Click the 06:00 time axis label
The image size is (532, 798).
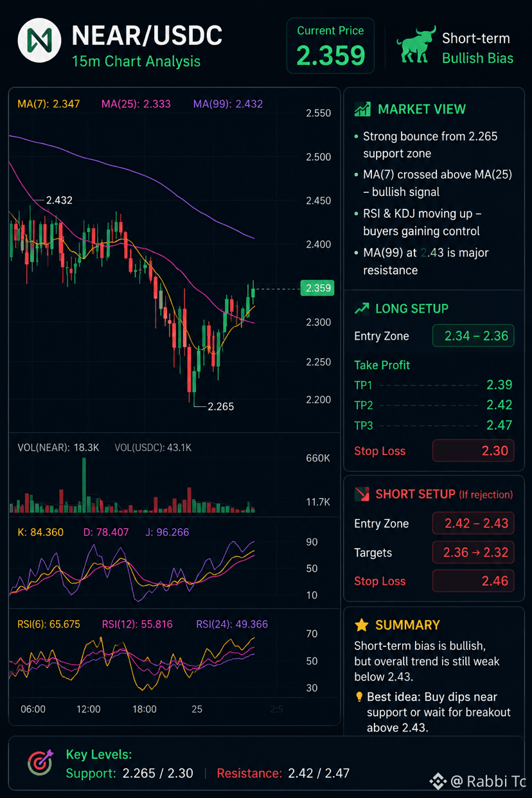pos(33,709)
